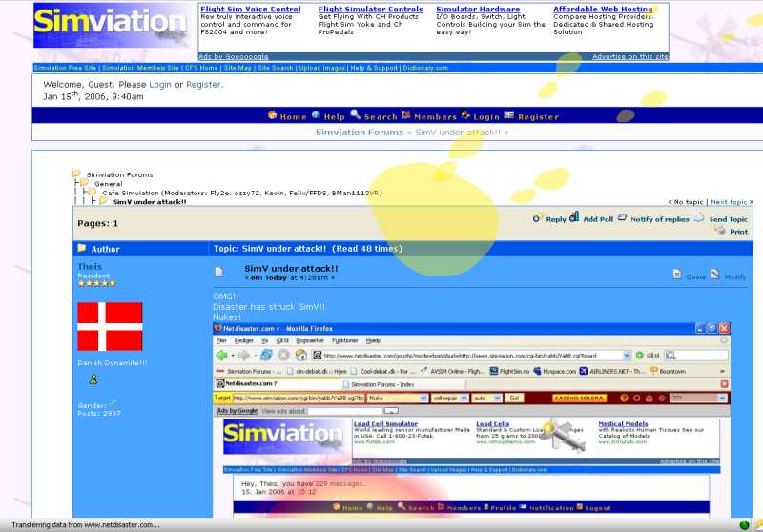Click the Help globe icon in the navigation bar

(x=316, y=114)
